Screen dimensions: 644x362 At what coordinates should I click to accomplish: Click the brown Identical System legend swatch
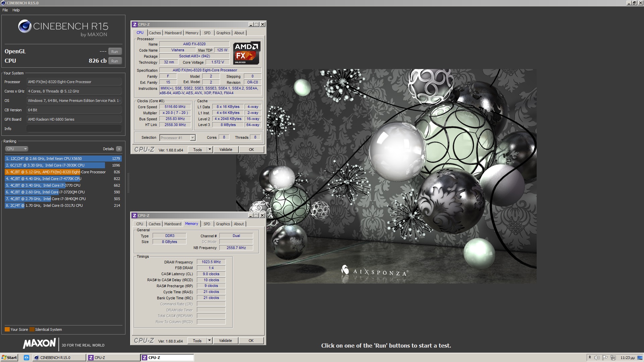click(32, 329)
